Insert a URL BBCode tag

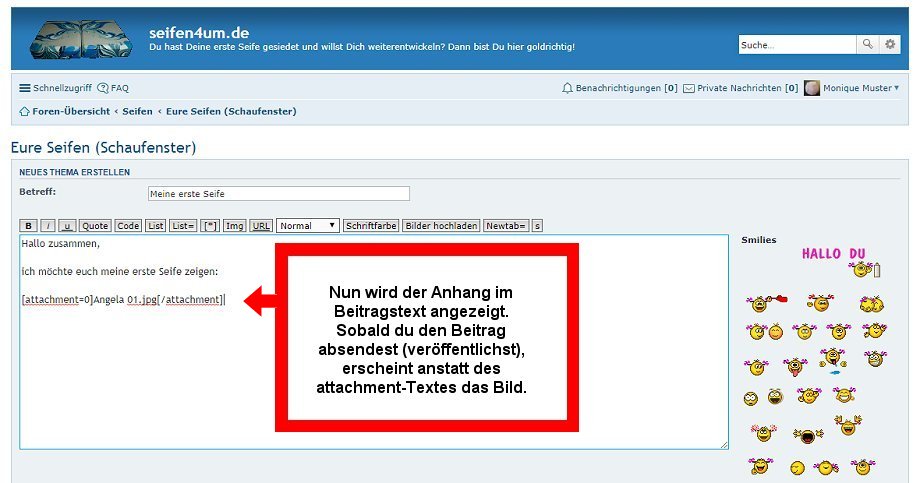pyautogui.click(x=261, y=226)
